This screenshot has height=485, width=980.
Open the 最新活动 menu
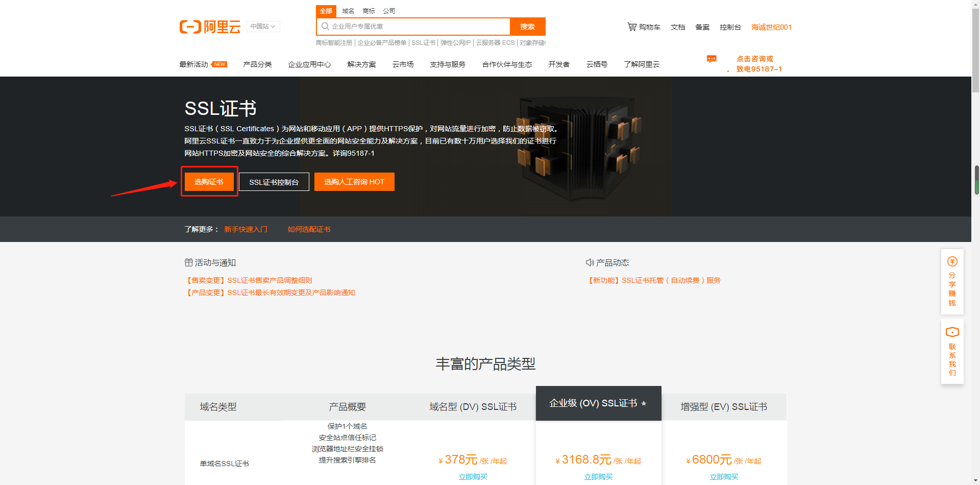pos(194,64)
